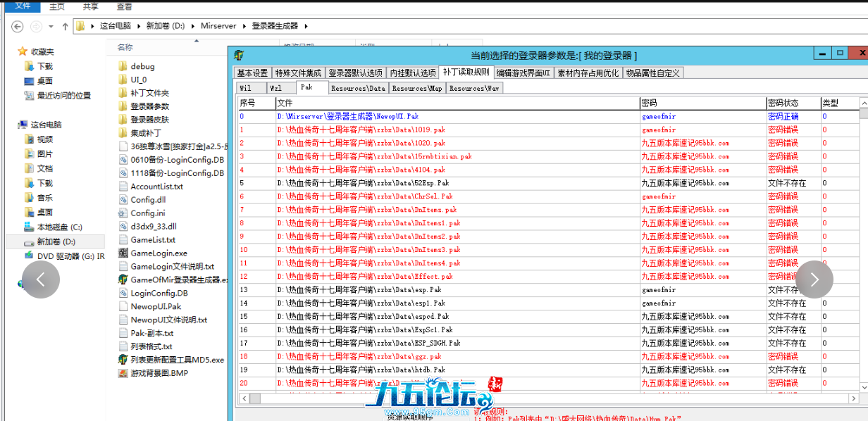Screen dimensions: 868x421
Task: Select the 本地磁盘 (C:) drive icon
Action: (29, 227)
